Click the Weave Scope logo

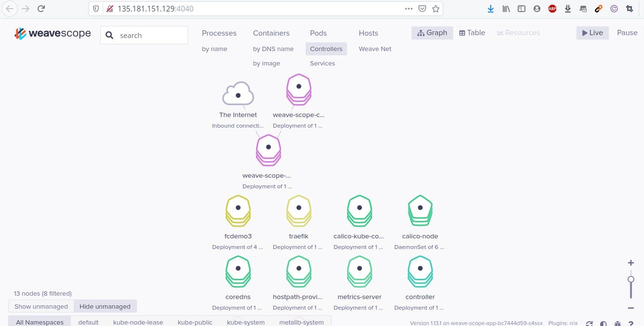tap(53, 34)
